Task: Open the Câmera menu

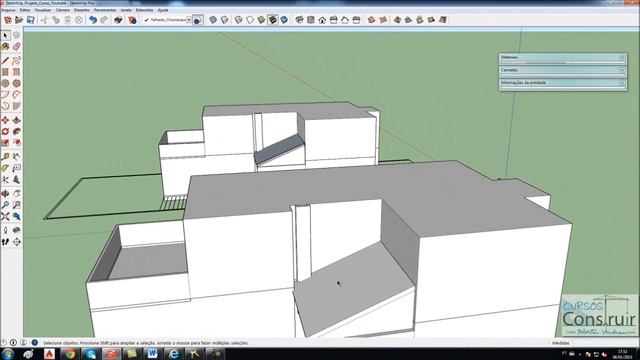Action: click(x=63, y=10)
